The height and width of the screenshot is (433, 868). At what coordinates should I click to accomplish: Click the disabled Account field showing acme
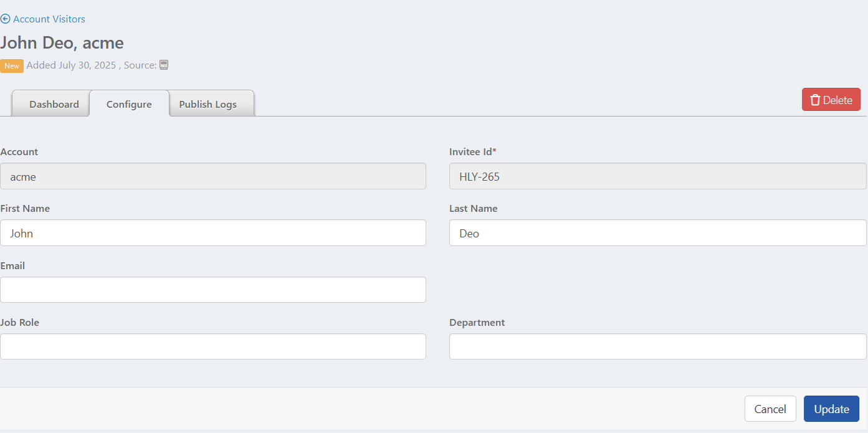[213, 176]
